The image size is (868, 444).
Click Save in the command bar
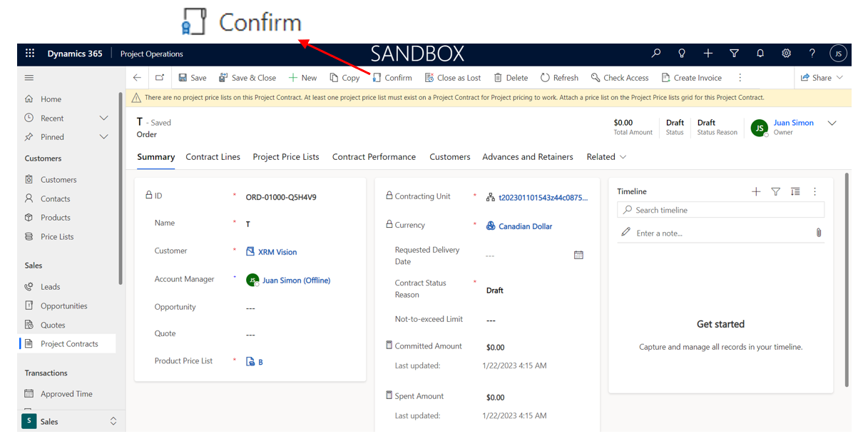(192, 78)
